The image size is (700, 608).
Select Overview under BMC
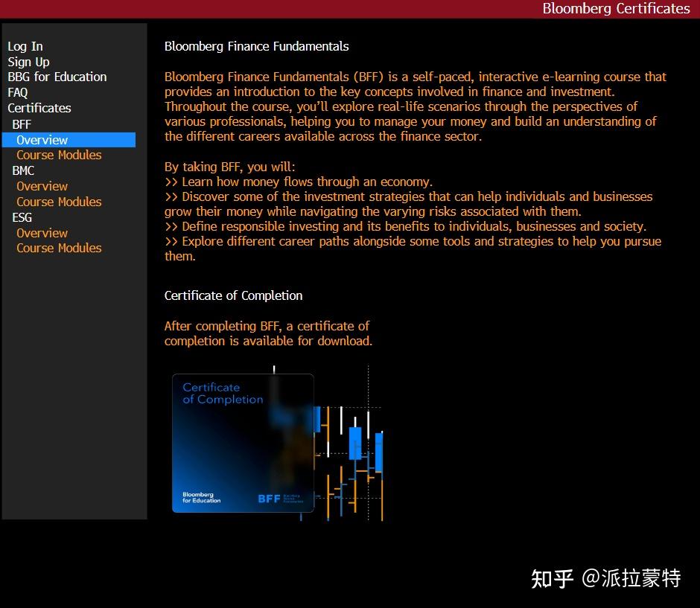(x=42, y=186)
